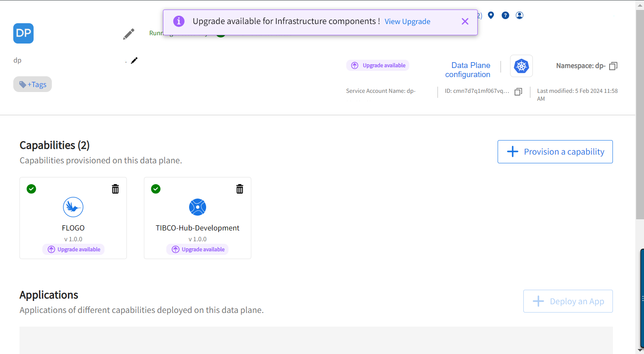Click FLOGO's Upgrade available badge
The image size is (644, 354).
[x=74, y=250]
